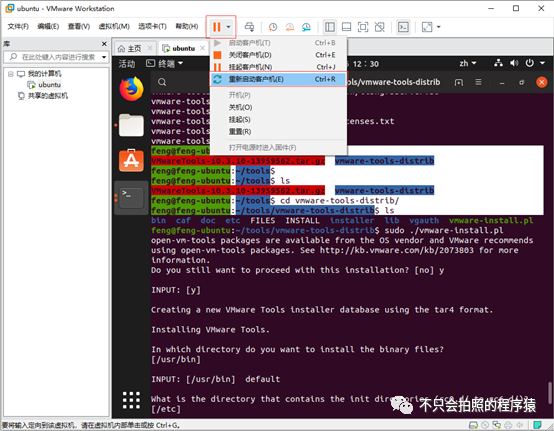Screen dimensions: 554x431
Task: Click the terminal search icon
Action: click(x=162, y=82)
